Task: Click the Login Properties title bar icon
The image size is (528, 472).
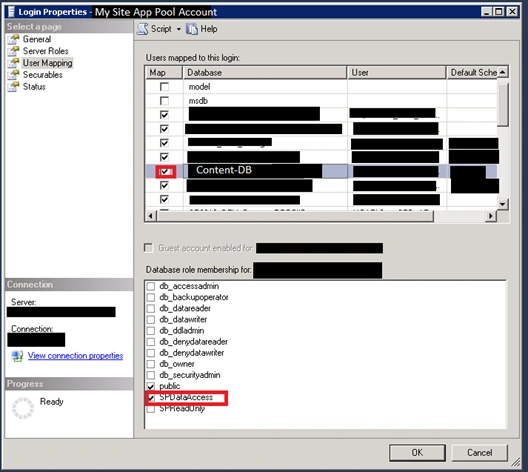Action: pyautogui.click(x=11, y=12)
